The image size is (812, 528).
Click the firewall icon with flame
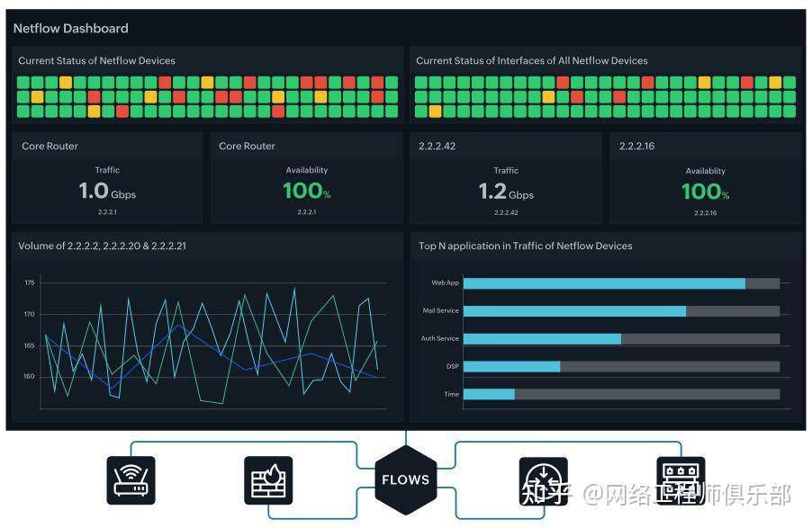[x=268, y=479]
